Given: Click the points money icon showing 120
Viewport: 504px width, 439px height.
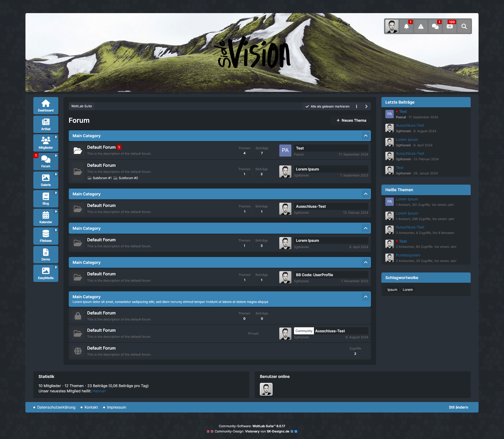Looking at the screenshot, I should pos(449,26).
